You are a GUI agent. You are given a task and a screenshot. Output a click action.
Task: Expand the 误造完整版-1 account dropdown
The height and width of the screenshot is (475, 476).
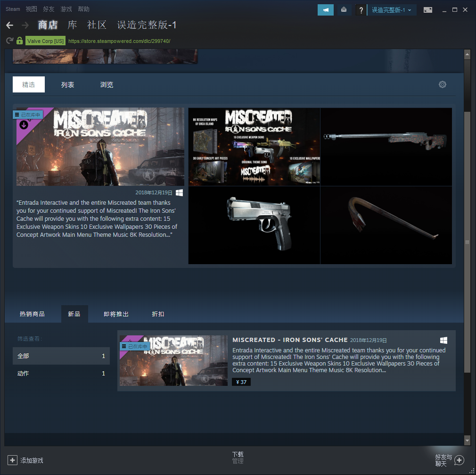(x=392, y=10)
